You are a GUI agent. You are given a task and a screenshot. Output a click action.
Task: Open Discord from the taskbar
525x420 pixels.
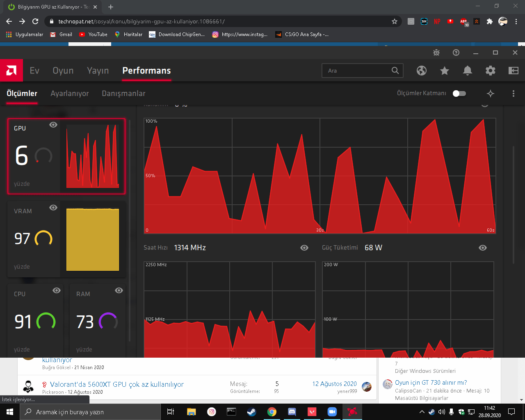[292, 412]
